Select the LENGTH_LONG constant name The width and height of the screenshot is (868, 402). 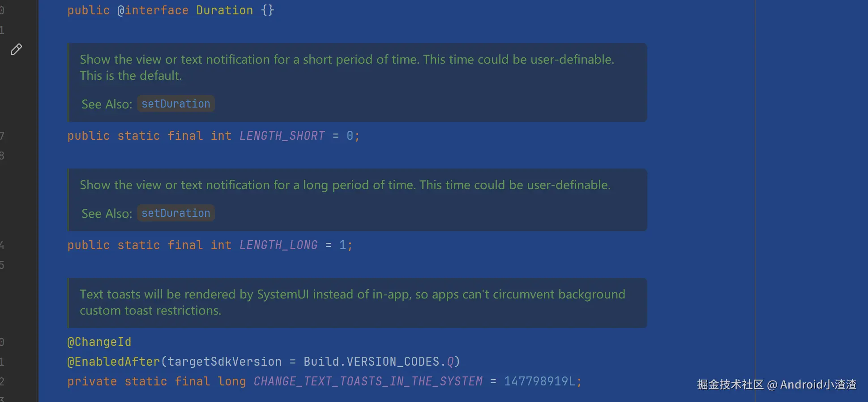(278, 245)
